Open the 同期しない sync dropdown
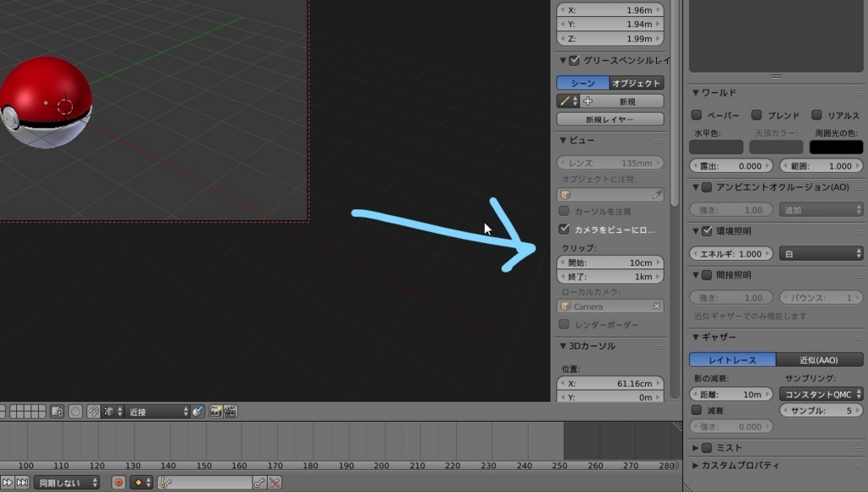Image resolution: width=868 pixels, height=492 pixels. point(66,483)
